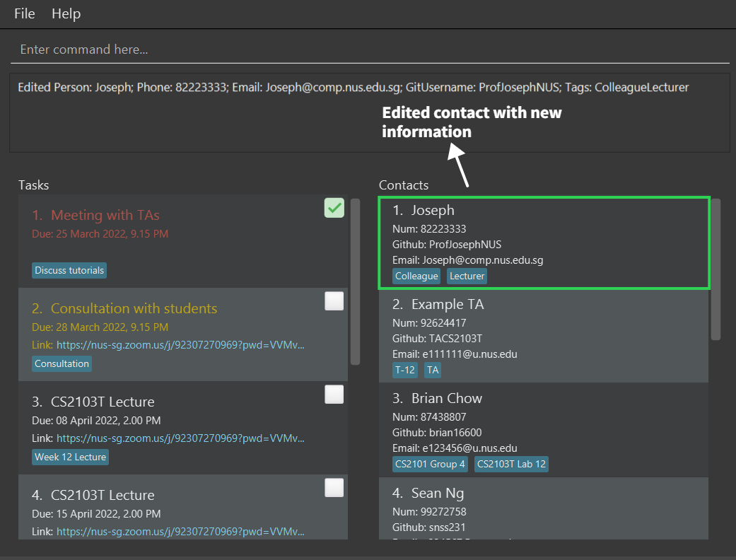This screenshot has height=560, width=736.
Task: Select the Brian Chow contact name
Action: pyautogui.click(x=447, y=398)
